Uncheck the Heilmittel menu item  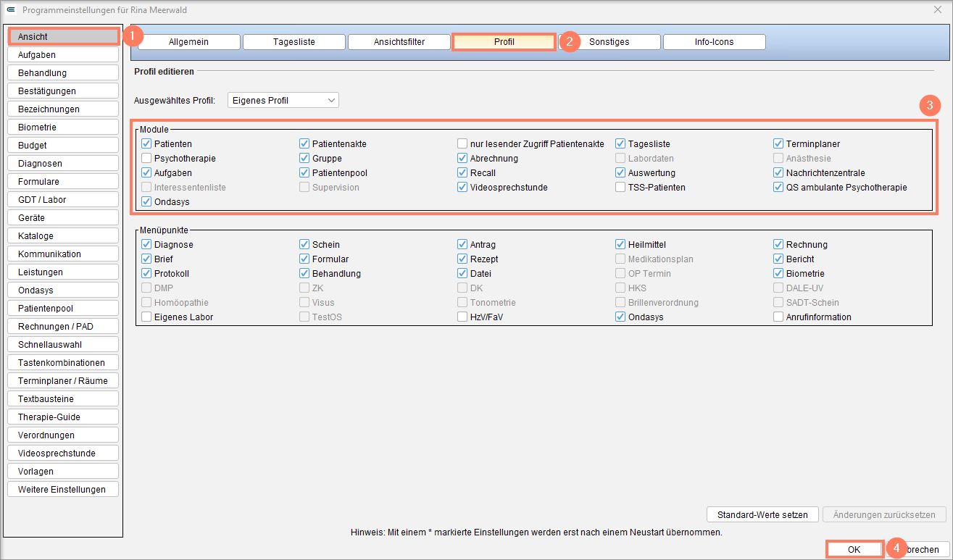[620, 245]
